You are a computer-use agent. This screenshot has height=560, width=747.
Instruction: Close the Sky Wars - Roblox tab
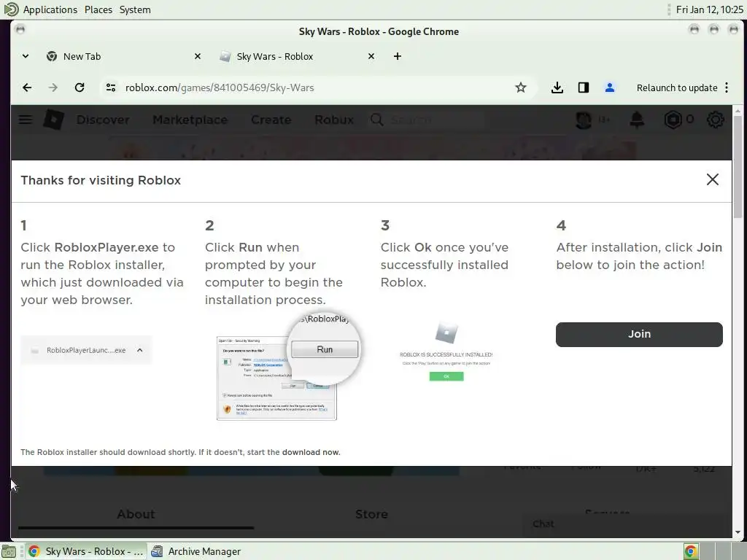pos(371,56)
